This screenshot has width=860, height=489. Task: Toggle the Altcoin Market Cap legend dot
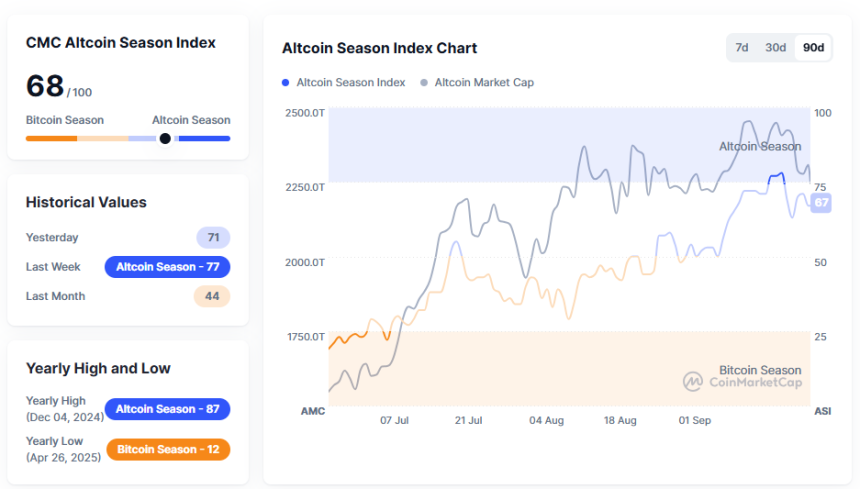[424, 83]
